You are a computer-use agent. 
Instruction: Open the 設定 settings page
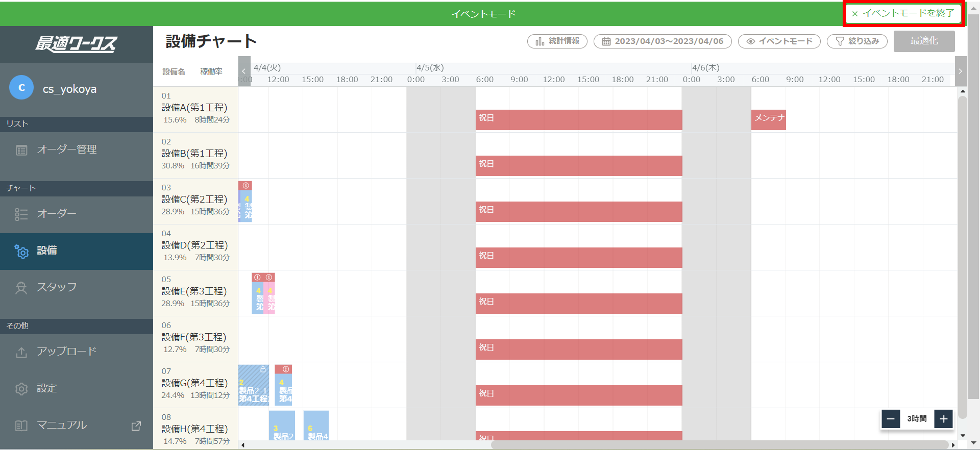coord(76,388)
